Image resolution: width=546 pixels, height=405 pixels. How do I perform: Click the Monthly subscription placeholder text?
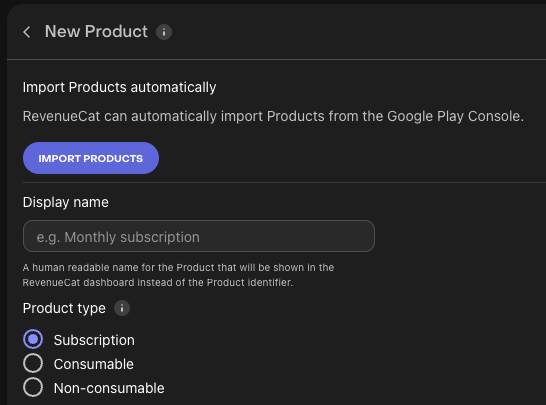118,237
